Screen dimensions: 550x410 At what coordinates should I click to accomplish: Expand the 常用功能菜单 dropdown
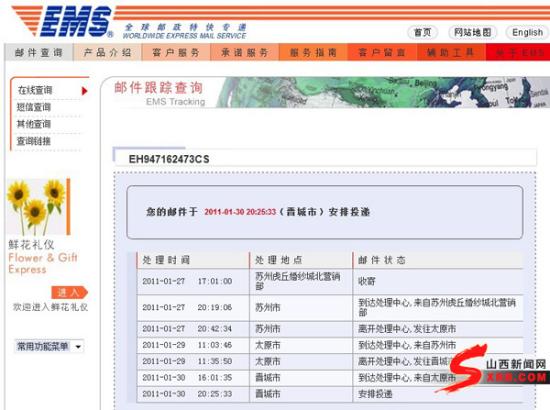(x=49, y=347)
